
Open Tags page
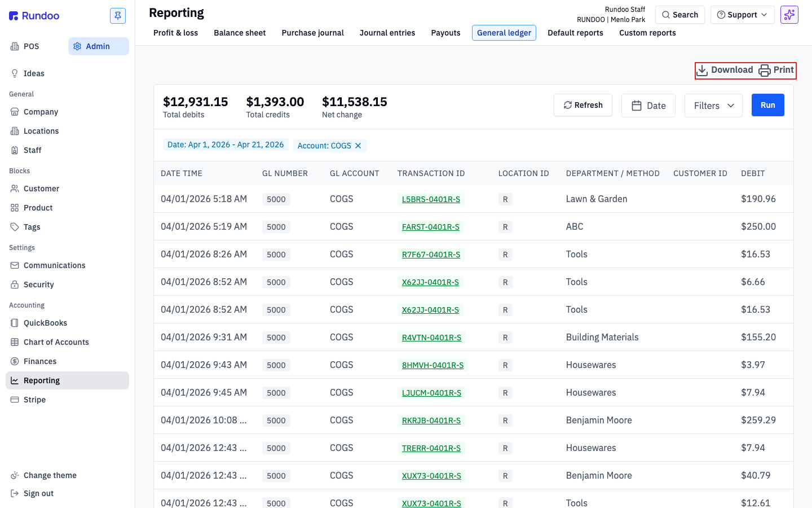(67, 227)
